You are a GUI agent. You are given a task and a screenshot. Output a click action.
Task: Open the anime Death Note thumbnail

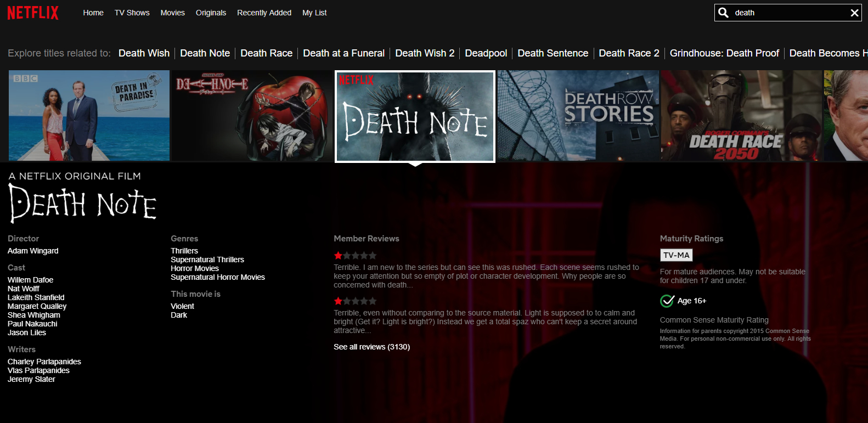coord(252,116)
